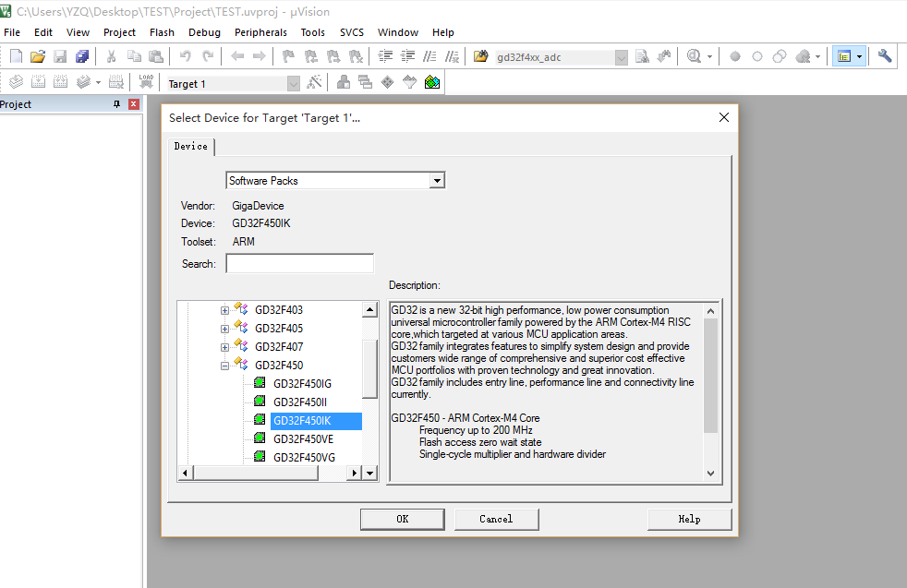This screenshot has width=907, height=588.
Task: Click the device tree vertical scrollbar thumb
Action: tap(369, 369)
